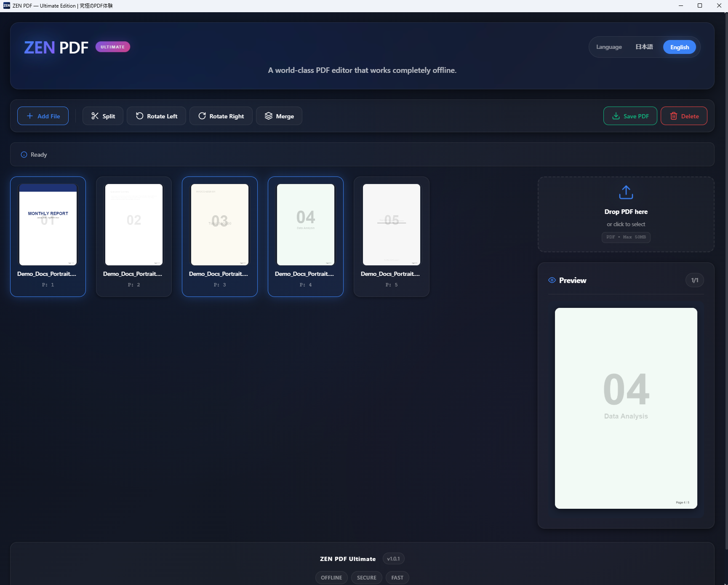Select page 1 Monthly Report thumbnail
Screen dimensions: 728x585
pos(48,224)
